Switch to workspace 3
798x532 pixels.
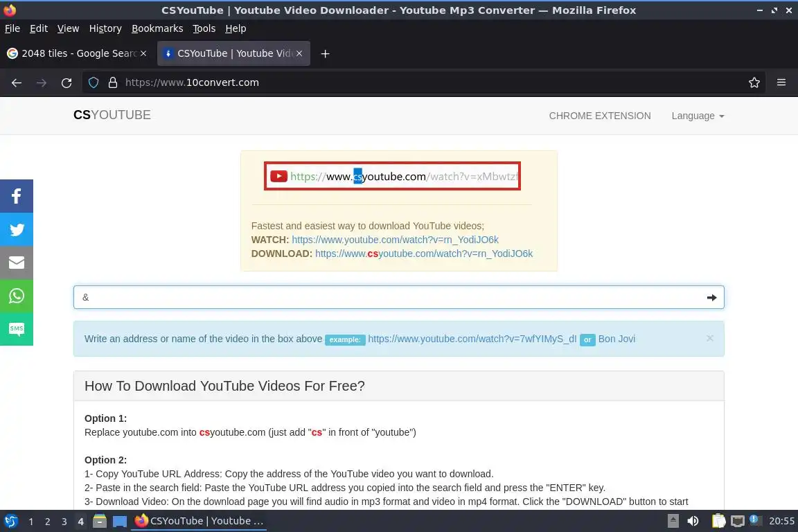coord(64,522)
